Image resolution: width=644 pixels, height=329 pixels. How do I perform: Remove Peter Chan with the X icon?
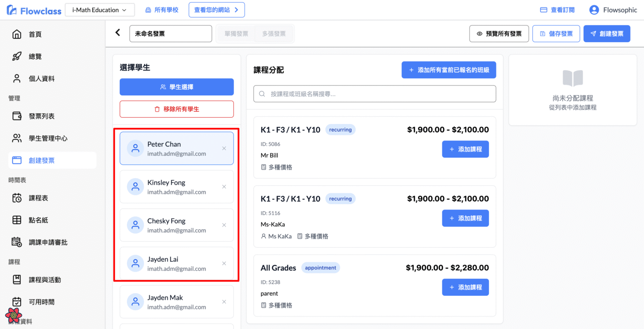[x=224, y=148]
